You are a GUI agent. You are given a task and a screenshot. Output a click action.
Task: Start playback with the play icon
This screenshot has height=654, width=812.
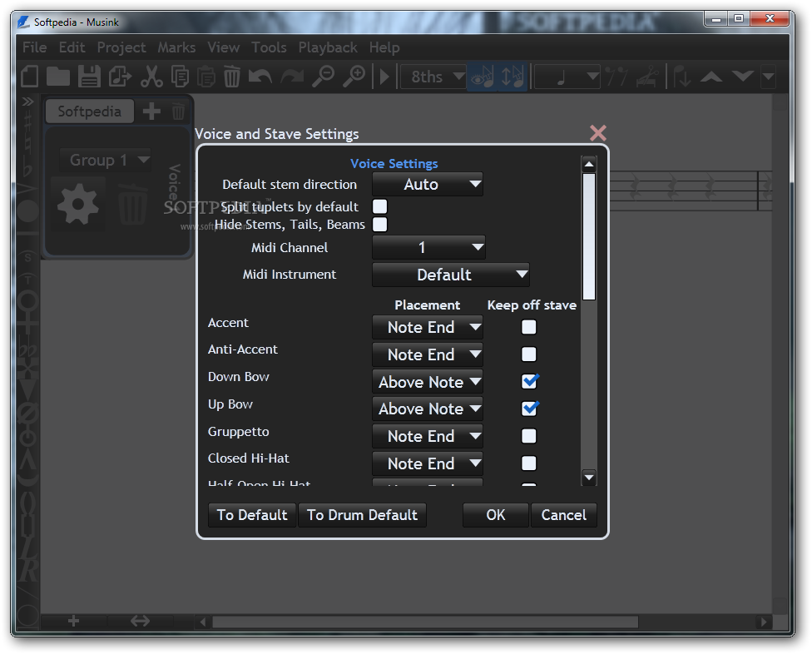point(384,77)
